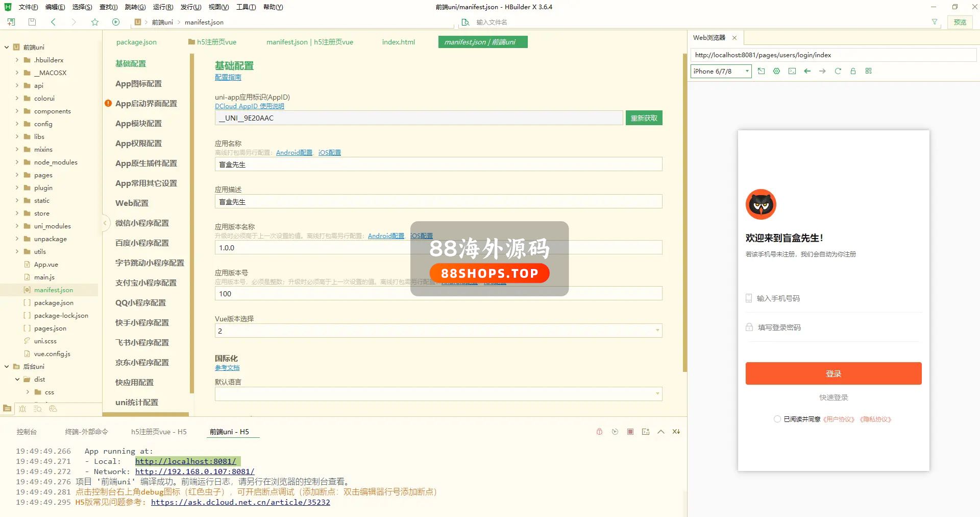This screenshot has width=980, height=517.
Task: Click the QR code icon in preview toolbar
Action: pos(868,71)
